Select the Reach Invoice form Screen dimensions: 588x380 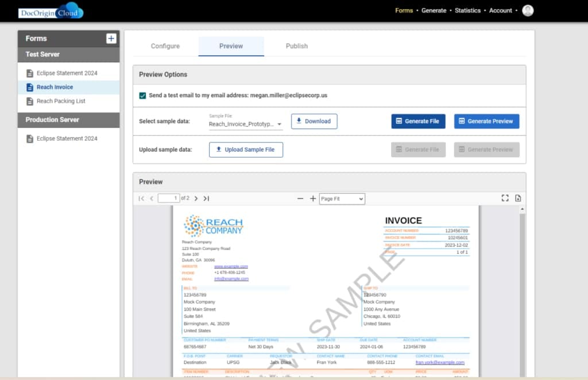(69, 87)
